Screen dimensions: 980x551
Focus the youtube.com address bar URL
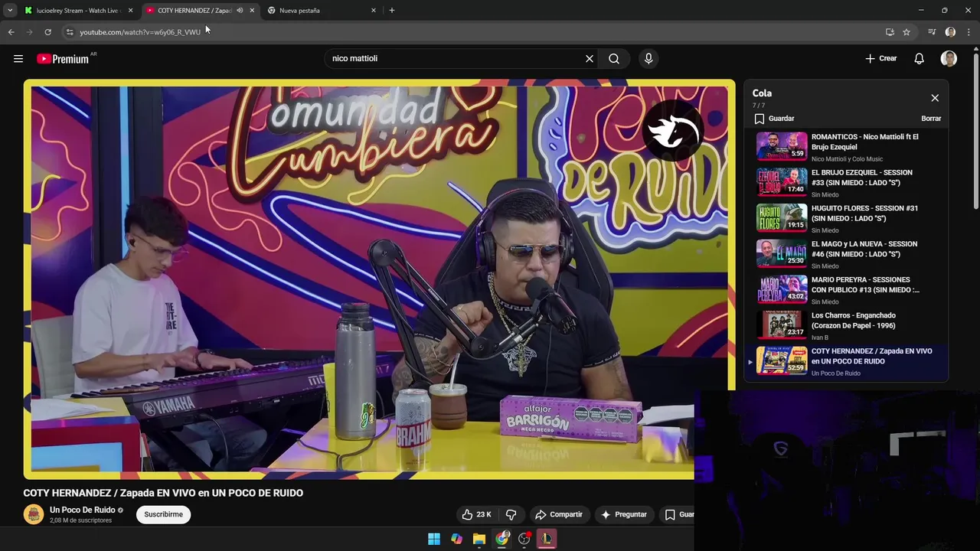point(140,32)
